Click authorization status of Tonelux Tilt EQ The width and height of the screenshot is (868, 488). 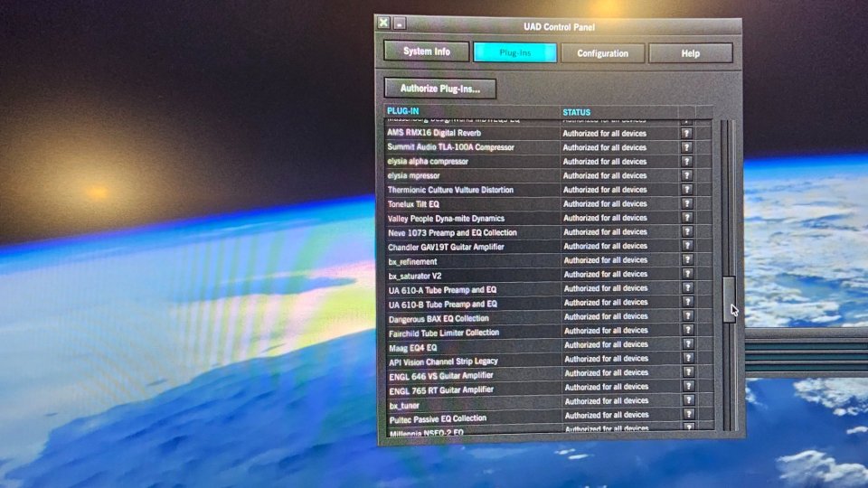pyautogui.click(x=605, y=203)
